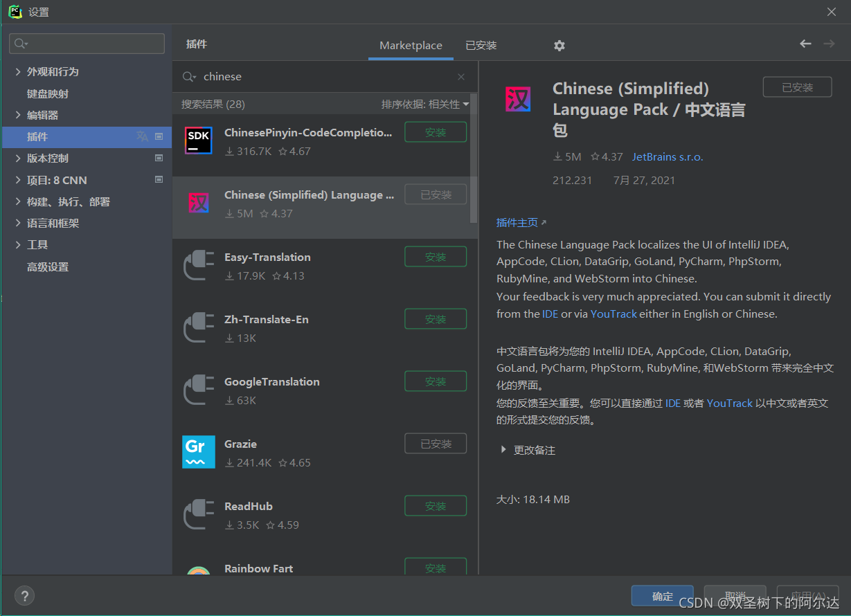Click the PyCharm logo in the title bar

click(x=15, y=12)
